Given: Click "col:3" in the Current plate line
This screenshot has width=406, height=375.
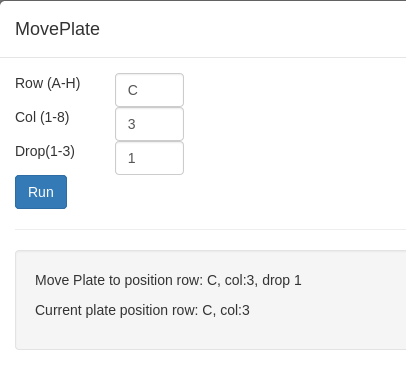Looking at the screenshot, I should click(x=235, y=310).
